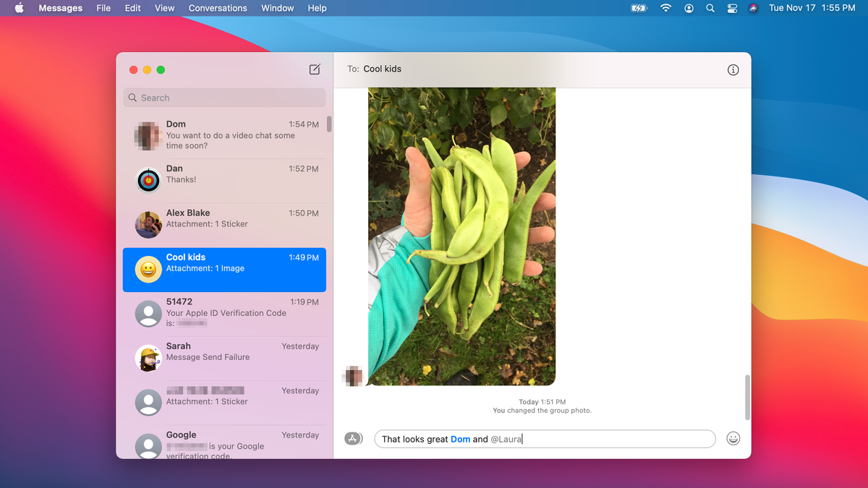The height and width of the screenshot is (488, 868).
Task: Open the emoji picker
Action: [733, 438]
